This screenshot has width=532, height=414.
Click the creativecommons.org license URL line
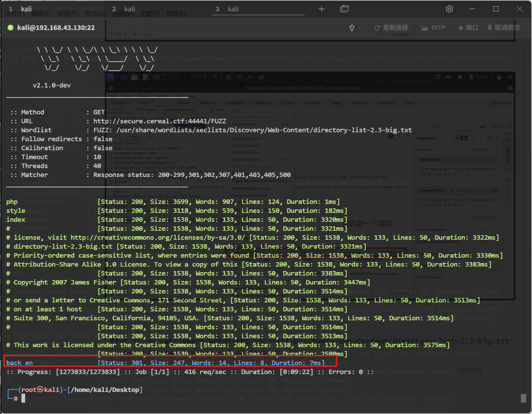pyautogui.click(x=253, y=237)
